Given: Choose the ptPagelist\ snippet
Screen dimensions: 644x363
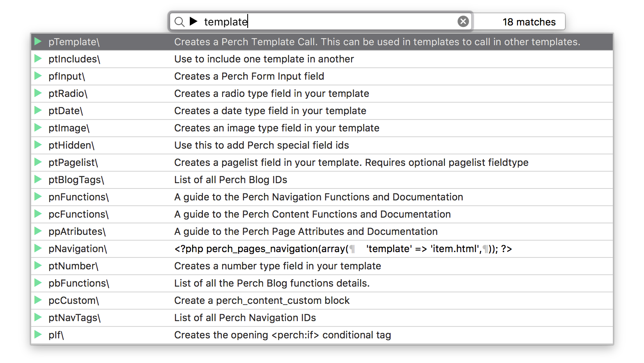Looking at the screenshot, I should pos(73,163).
